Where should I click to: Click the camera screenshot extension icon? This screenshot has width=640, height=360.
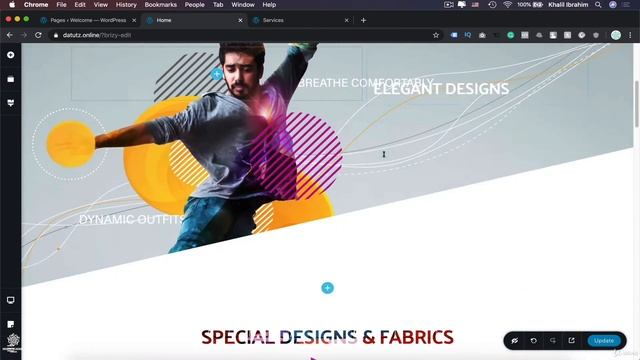point(482,36)
